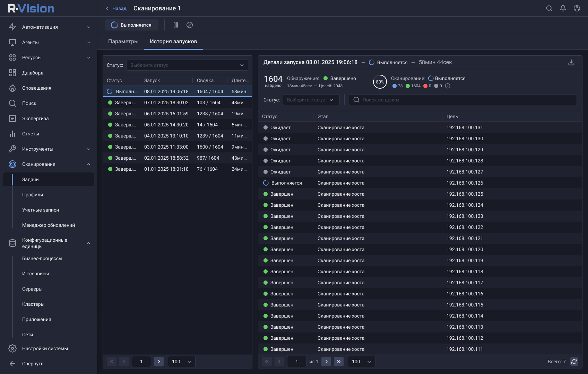Click the Автоматизация lightning icon

(12, 27)
